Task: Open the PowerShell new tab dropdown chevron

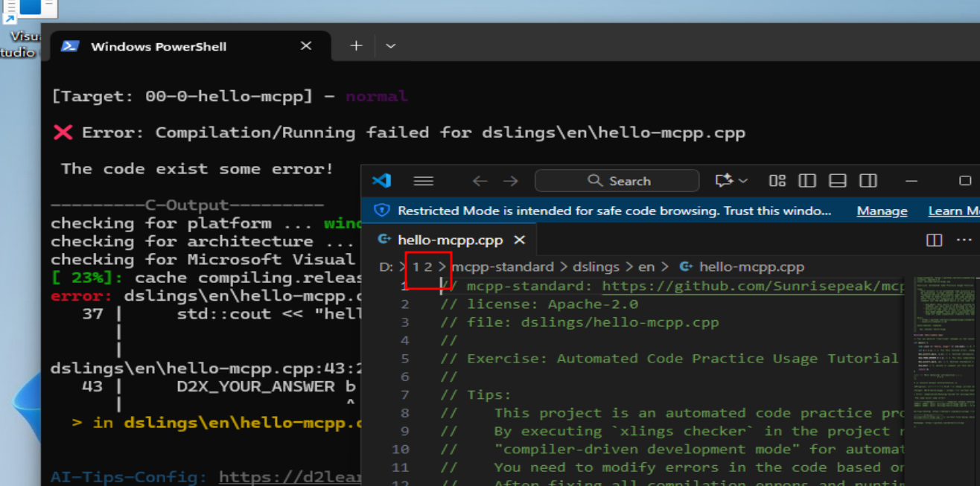Action: (x=390, y=46)
